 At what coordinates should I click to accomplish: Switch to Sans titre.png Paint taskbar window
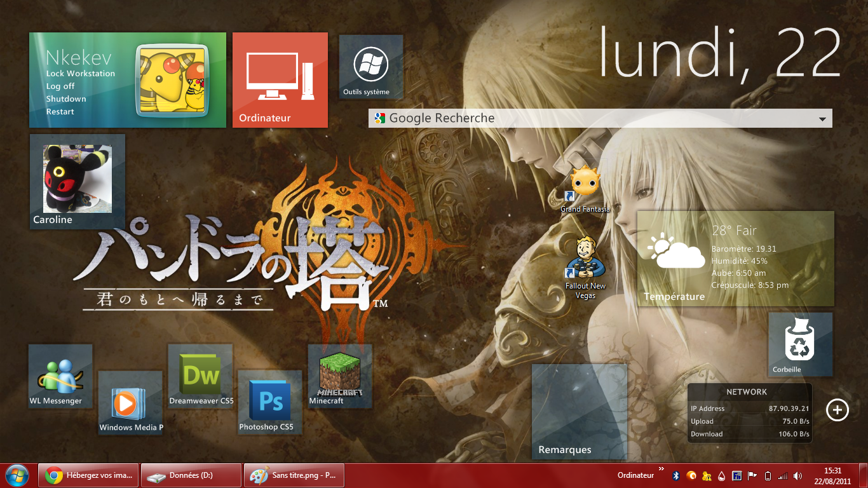[x=294, y=475]
